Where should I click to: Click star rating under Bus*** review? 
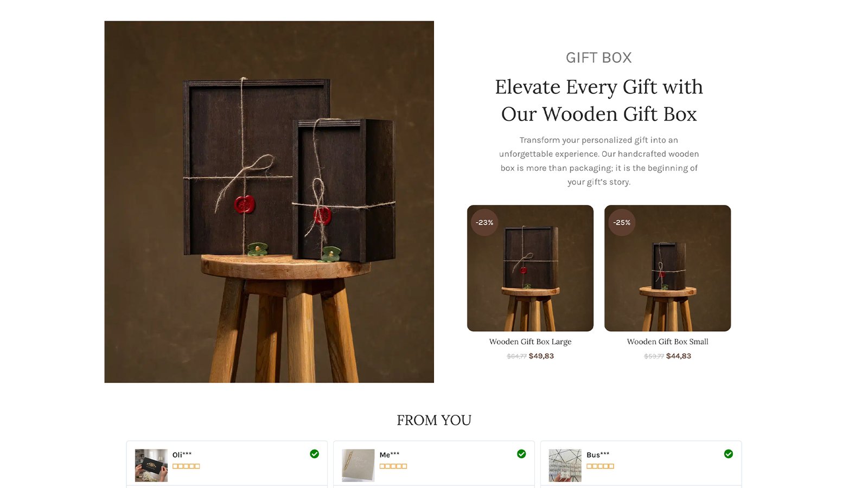pyautogui.click(x=600, y=466)
